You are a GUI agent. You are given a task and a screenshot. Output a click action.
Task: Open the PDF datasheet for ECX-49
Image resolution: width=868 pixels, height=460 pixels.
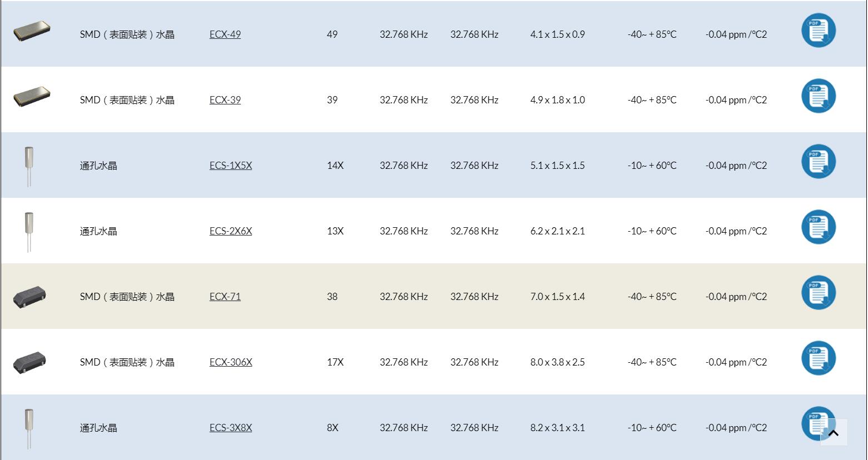pos(819,30)
